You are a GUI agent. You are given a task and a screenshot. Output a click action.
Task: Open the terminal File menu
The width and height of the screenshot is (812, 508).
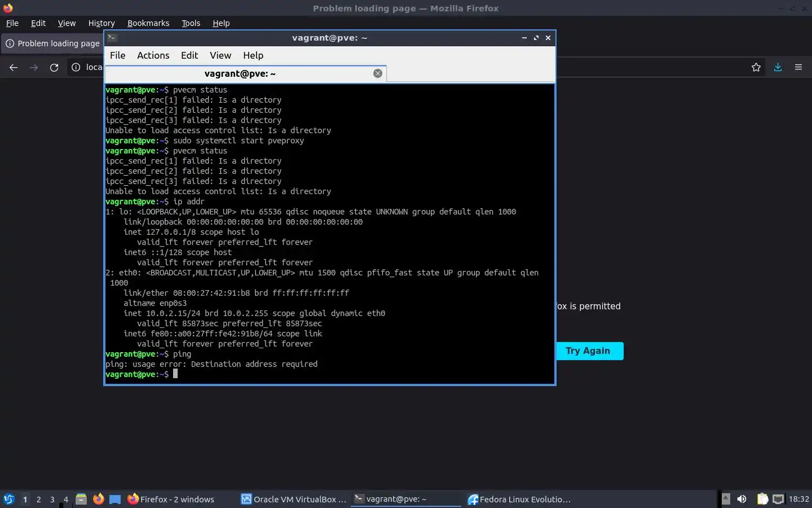pos(117,55)
